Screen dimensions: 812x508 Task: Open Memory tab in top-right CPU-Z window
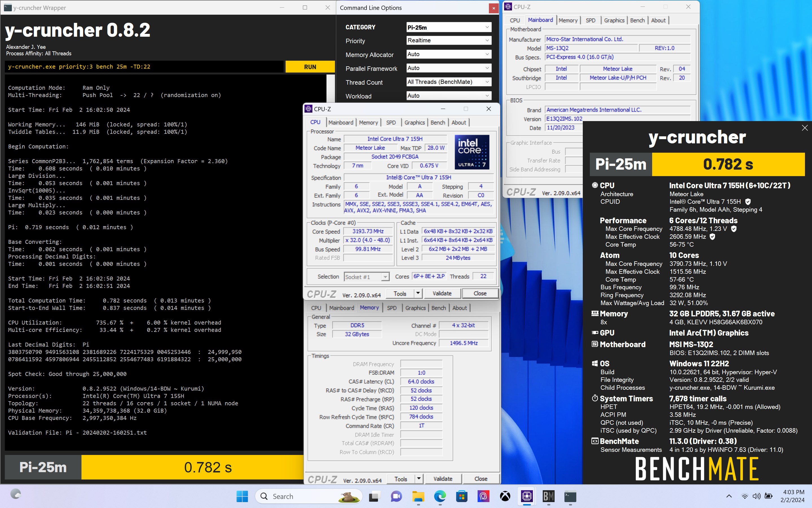568,21
